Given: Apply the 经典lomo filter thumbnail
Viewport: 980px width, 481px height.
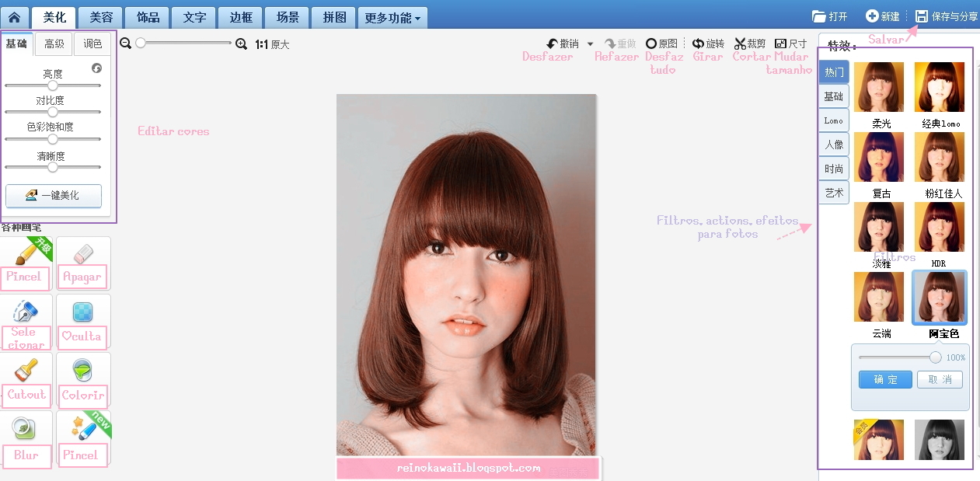Looking at the screenshot, I should 940,87.
